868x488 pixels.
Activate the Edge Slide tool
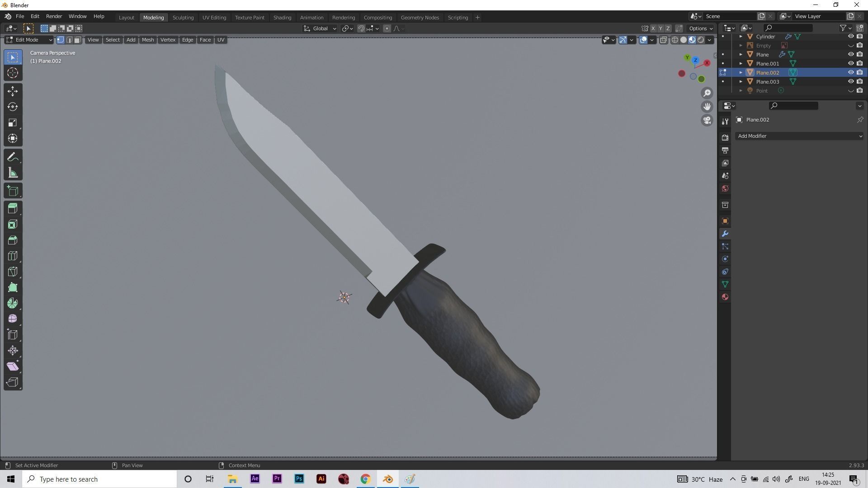point(13,335)
